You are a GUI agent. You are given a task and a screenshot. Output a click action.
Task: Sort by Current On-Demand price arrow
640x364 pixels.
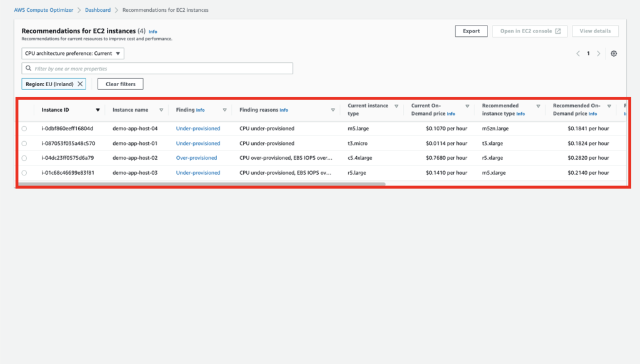(x=467, y=106)
